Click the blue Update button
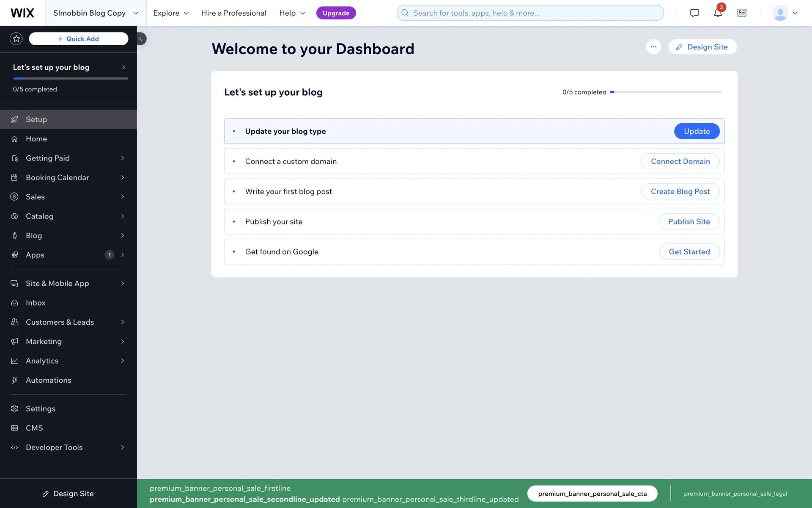This screenshot has width=812, height=508. (697, 131)
